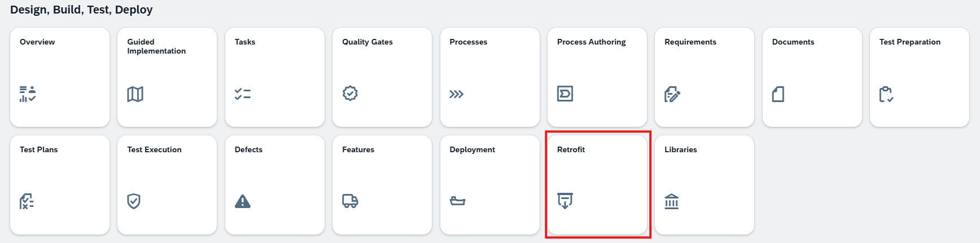The image size is (980, 243).
Task: Click the Deployment ship icon
Action: coord(457,201)
